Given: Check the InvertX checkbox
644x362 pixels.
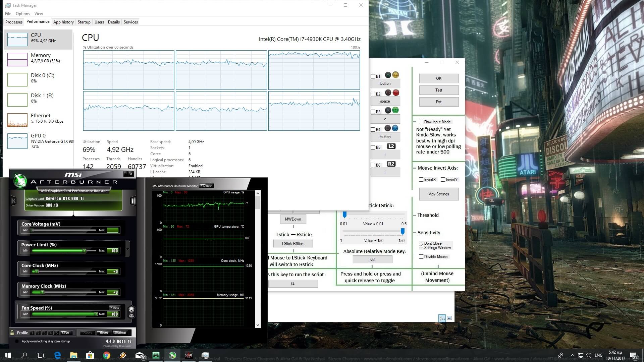Looking at the screenshot, I should (421, 180).
